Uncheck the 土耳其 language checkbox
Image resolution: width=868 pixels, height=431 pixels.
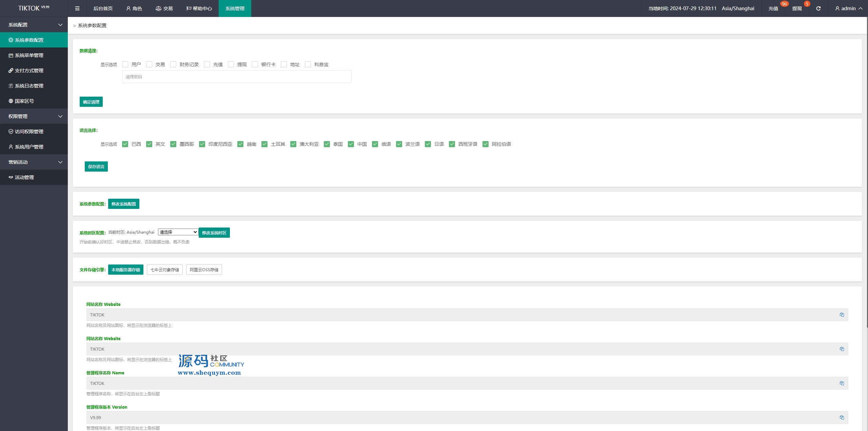click(264, 144)
